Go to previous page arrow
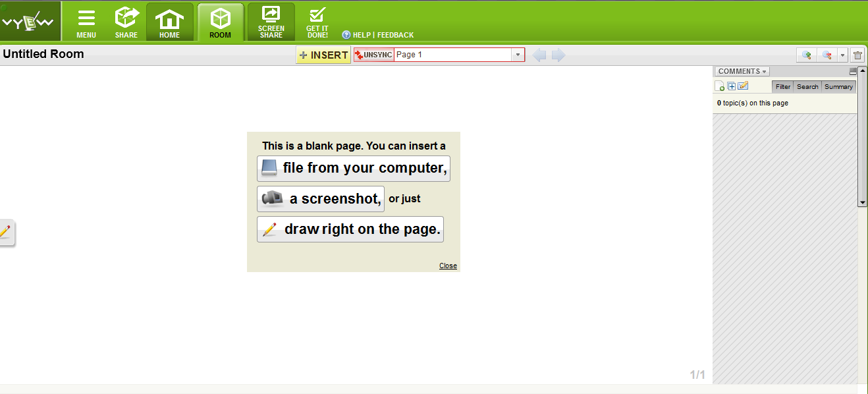The image size is (868, 394). click(x=539, y=55)
